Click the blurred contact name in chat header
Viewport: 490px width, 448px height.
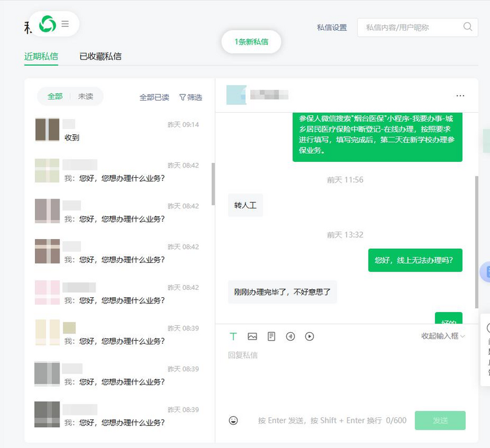coord(269,94)
